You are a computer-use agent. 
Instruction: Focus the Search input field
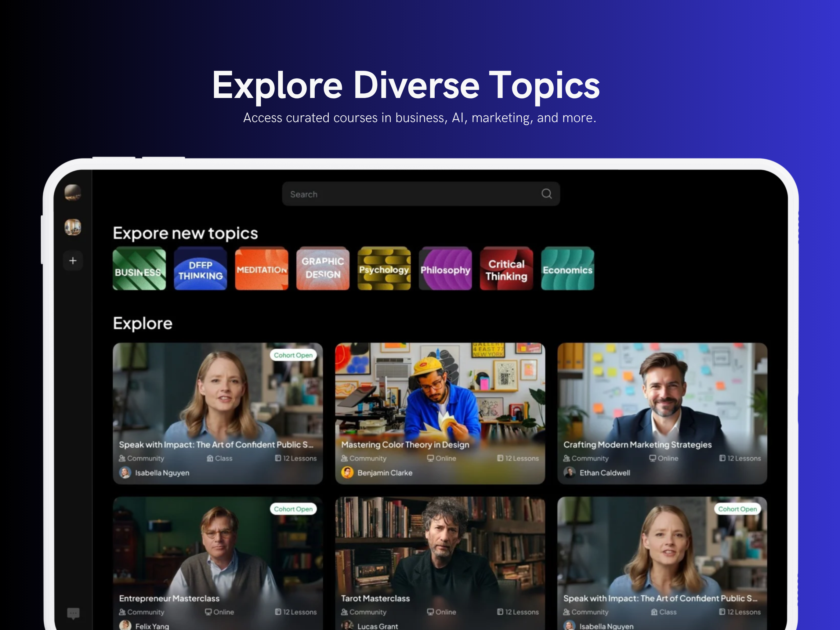[421, 194]
